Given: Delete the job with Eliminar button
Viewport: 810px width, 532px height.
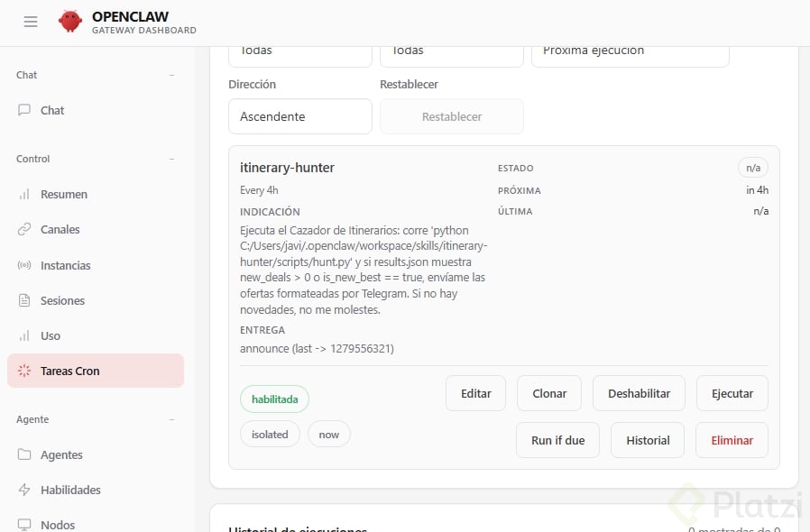Looking at the screenshot, I should (x=732, y=440).
